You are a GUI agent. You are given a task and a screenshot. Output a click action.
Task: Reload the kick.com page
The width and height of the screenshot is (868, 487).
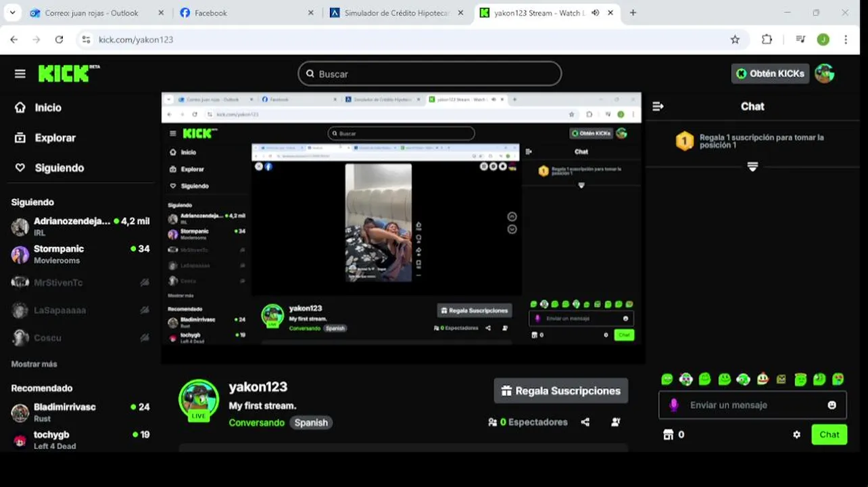tap(59, 40)
